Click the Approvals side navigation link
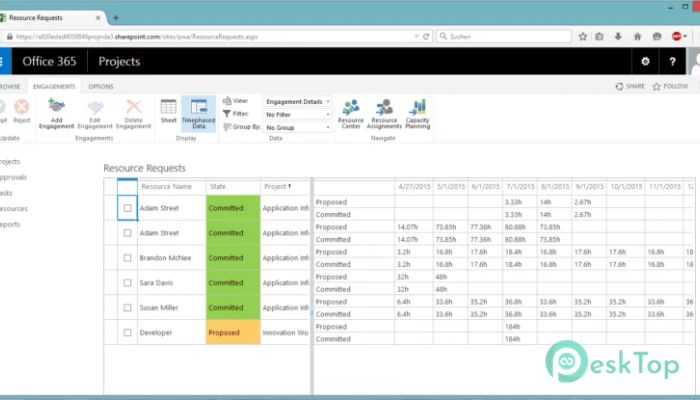The width and height of the screenshot is (700, 400). 13,177
